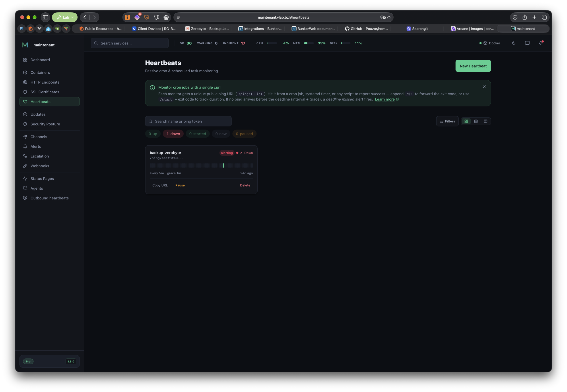This screenshot has width=567, height=392.
Task: Copy URL for backup-zerobyte heartbeat
Action: (x=160, y=185)
